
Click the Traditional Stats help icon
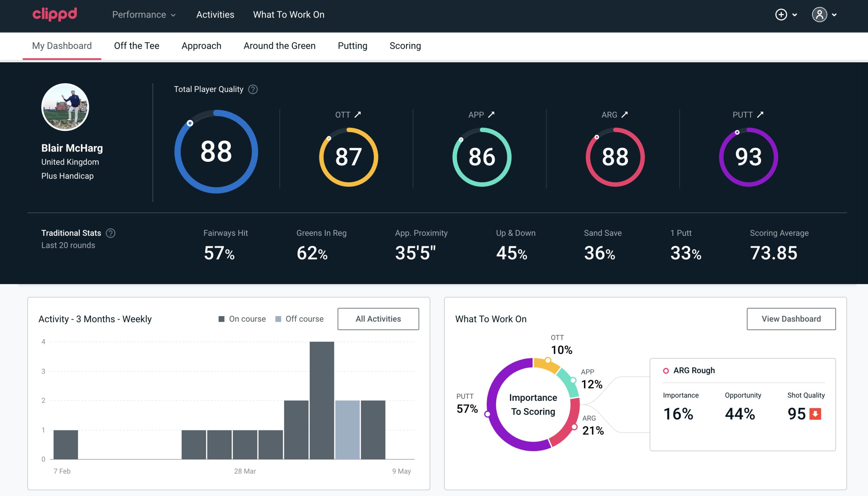point(111,233)
